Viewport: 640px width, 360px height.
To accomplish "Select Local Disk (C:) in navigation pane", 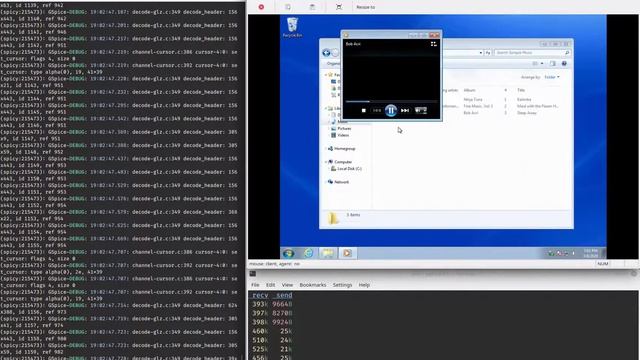I will pyautogui.click(x=346, y=169).
